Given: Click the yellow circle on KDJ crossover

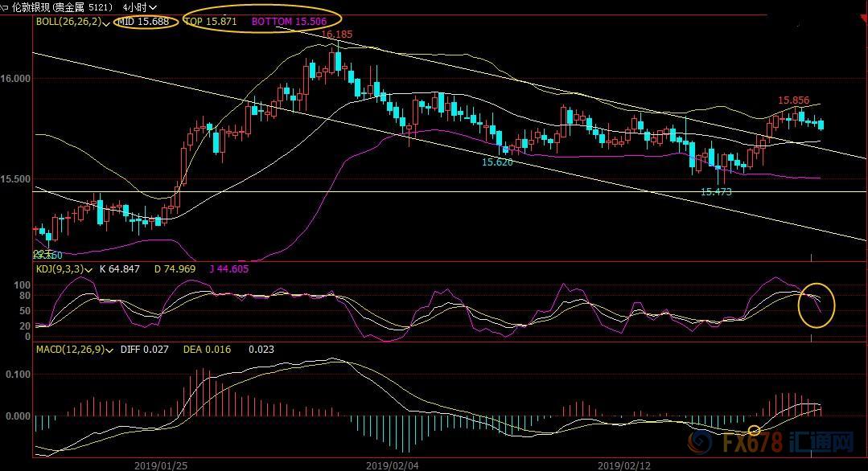Looking at the screenshot, I should (x=818, y=305).
